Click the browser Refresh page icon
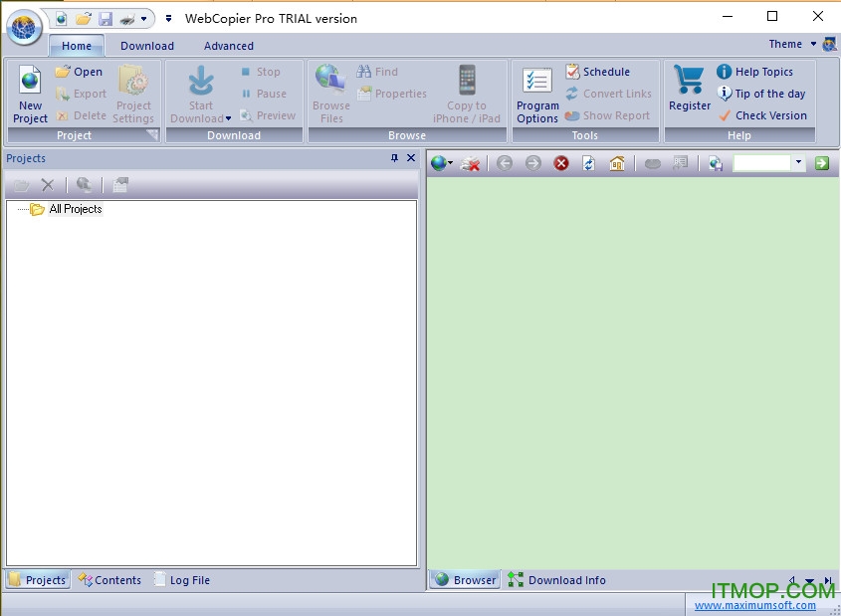 coord(589,163)
